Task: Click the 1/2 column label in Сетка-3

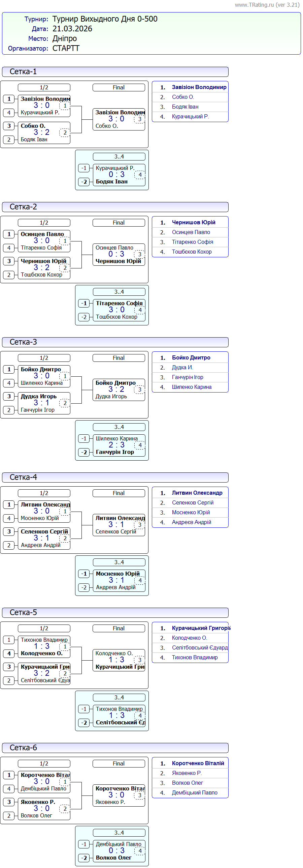Action: (44, 358)
